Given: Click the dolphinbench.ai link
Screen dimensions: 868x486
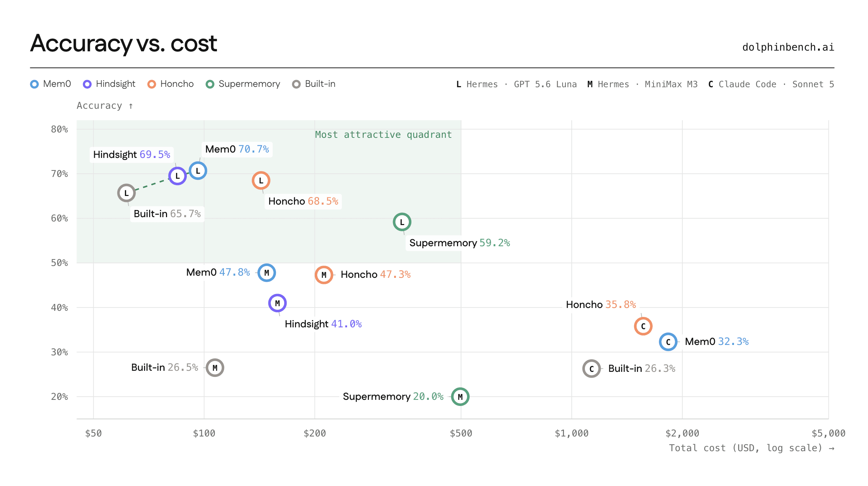Looking at the screenshot, I should pos(788,47).
